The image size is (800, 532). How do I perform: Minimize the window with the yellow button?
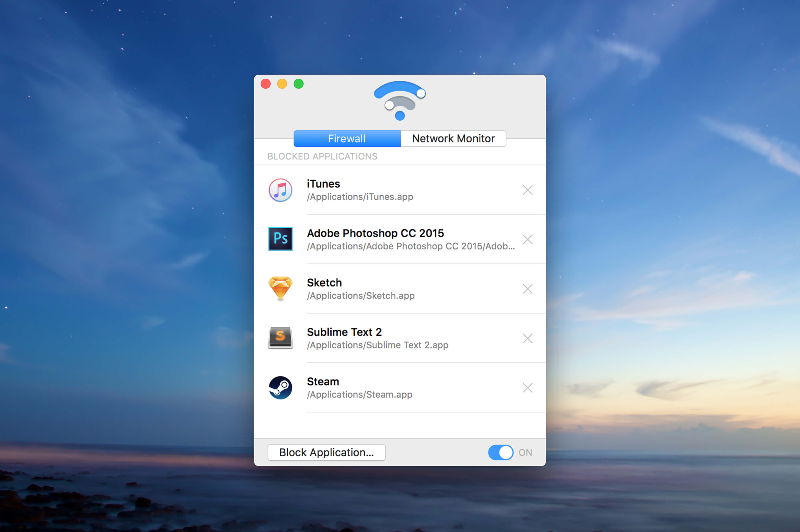[x=282, y=83]
